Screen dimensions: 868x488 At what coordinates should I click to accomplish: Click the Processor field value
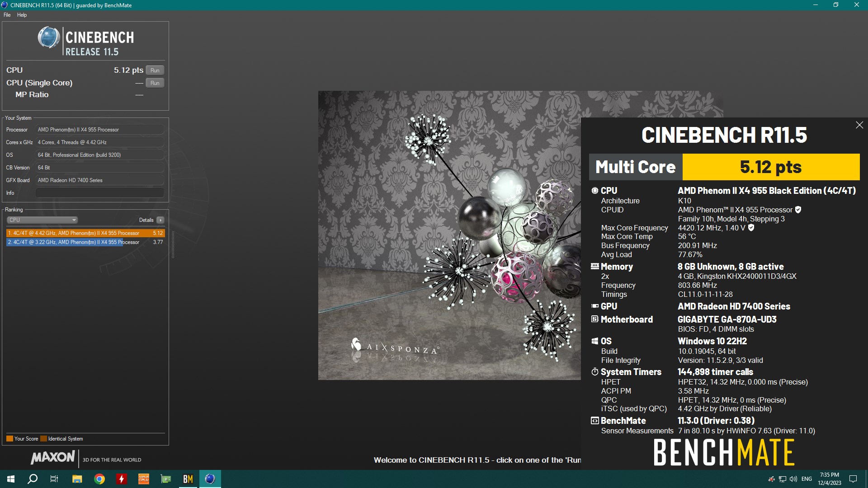[100, 130]
